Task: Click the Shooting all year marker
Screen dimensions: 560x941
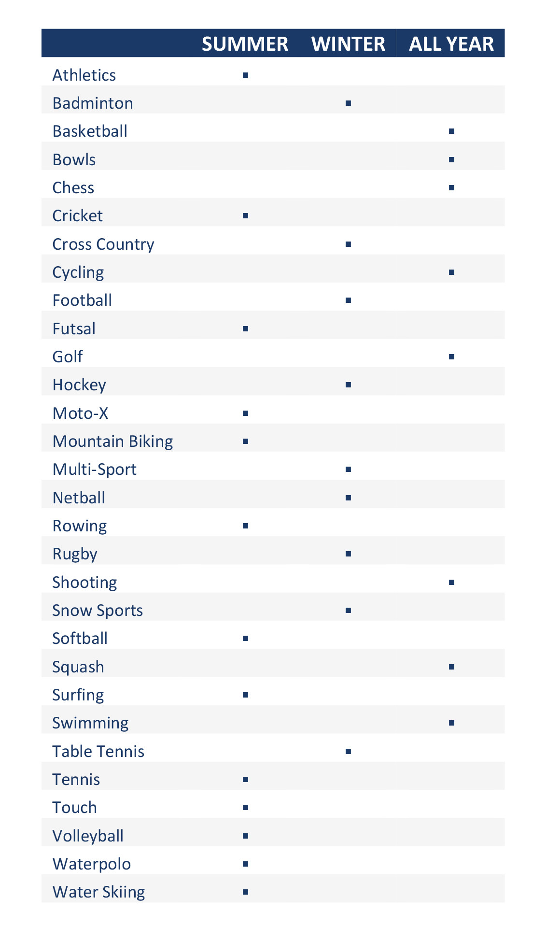Action: point(451,582)
